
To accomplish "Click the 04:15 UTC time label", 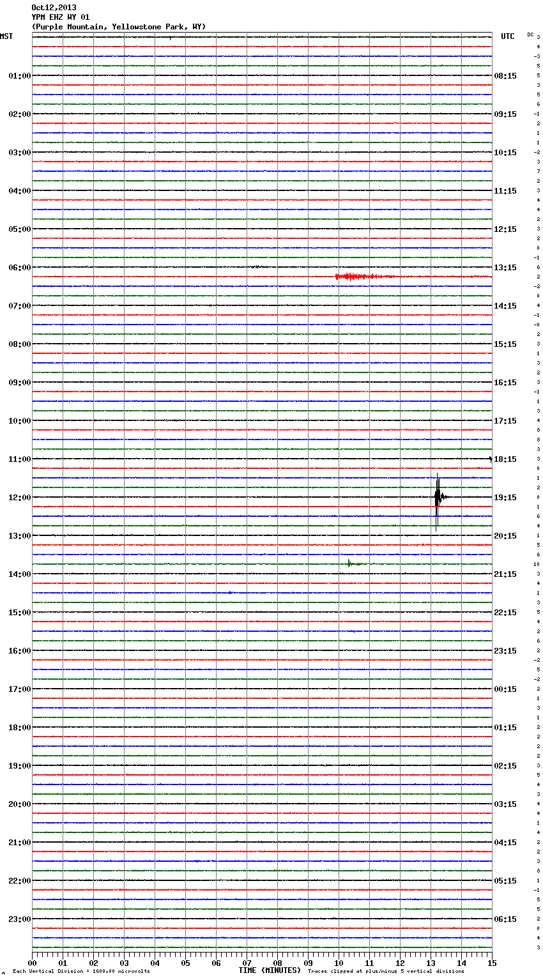I will [x=505, y=843].
